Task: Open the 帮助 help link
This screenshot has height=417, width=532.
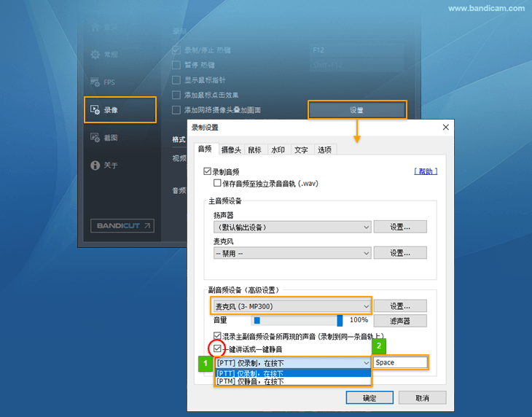Action: coord(426,171)
